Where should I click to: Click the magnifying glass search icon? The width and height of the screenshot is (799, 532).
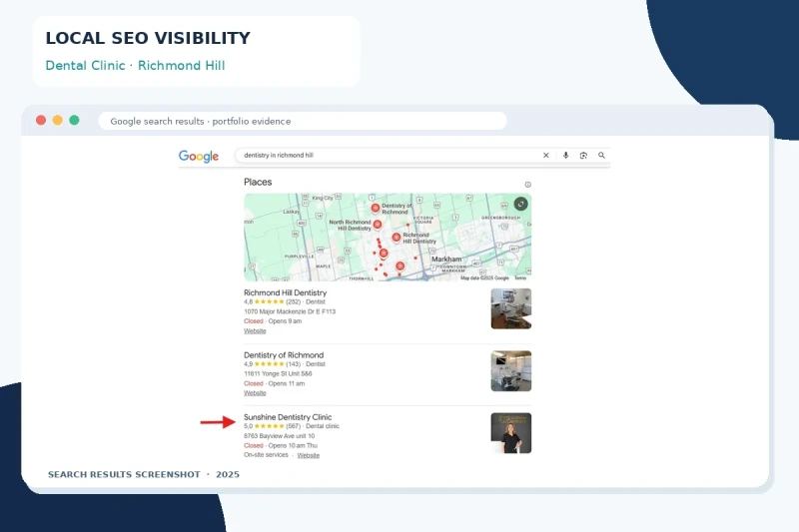(601, 156)
